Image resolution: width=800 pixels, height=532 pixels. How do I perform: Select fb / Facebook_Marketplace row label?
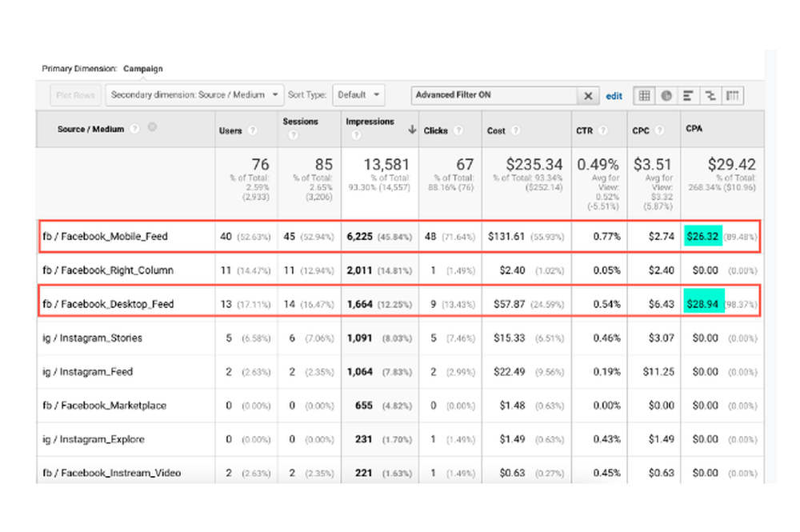click(x=105, y=406)
